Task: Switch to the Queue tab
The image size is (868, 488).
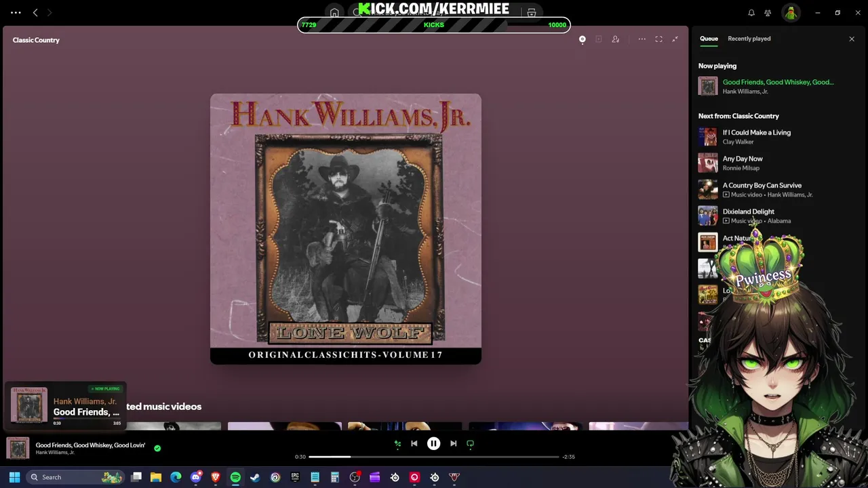Action: point(709,39)
